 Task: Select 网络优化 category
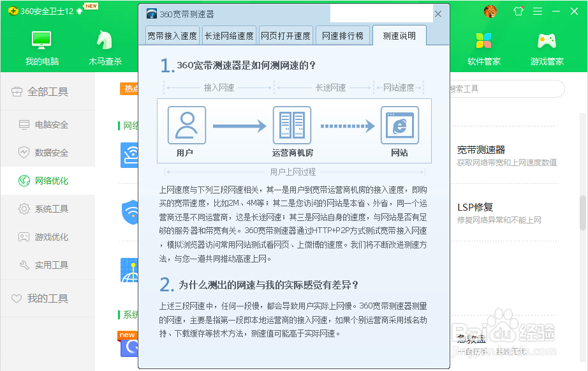click(x=48, y=181)
